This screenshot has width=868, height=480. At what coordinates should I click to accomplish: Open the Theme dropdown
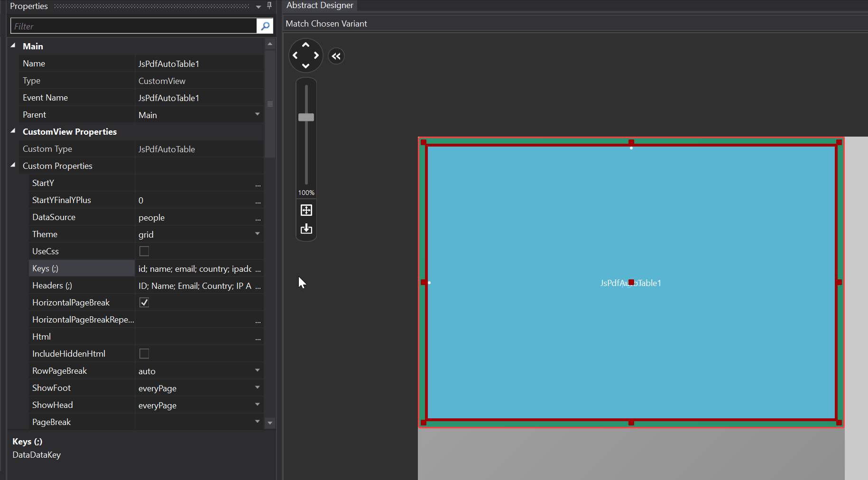[x=257, y=234]
